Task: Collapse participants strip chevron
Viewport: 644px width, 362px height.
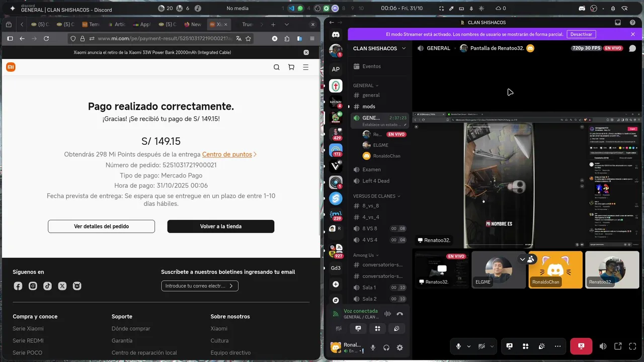Action: click(x=522, y=259)
